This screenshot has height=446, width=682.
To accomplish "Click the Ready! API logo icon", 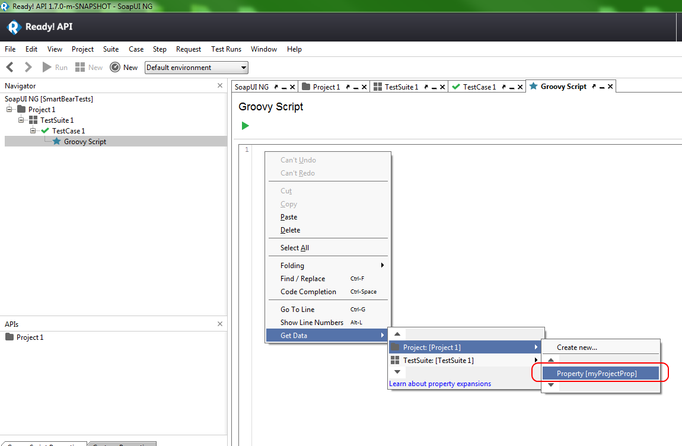I will (x=14, y=27).
